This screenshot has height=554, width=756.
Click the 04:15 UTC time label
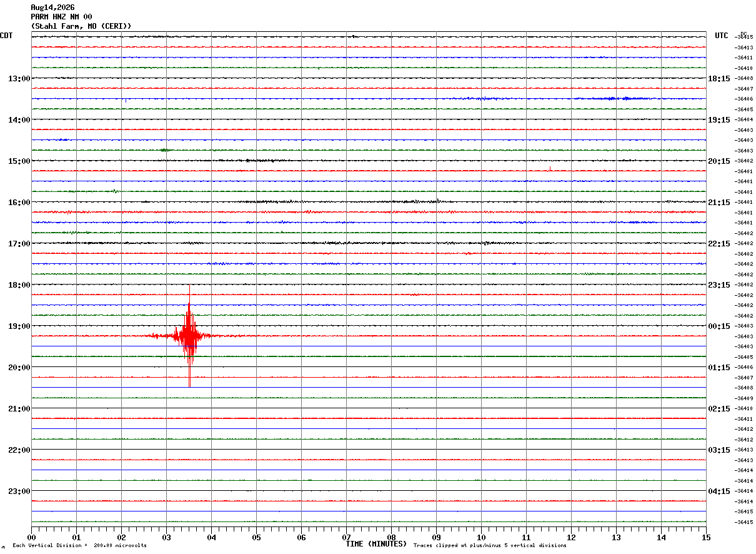point(719,491)
